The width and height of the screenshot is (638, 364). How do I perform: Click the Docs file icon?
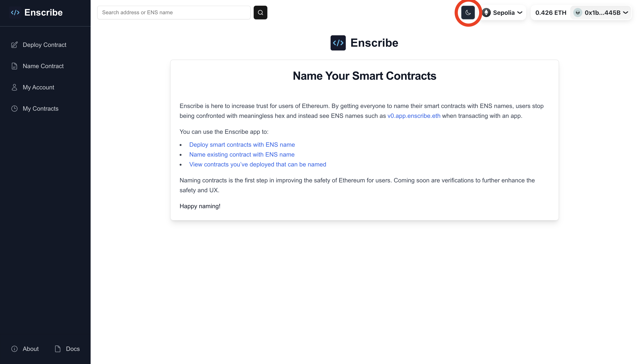point(58,349)
